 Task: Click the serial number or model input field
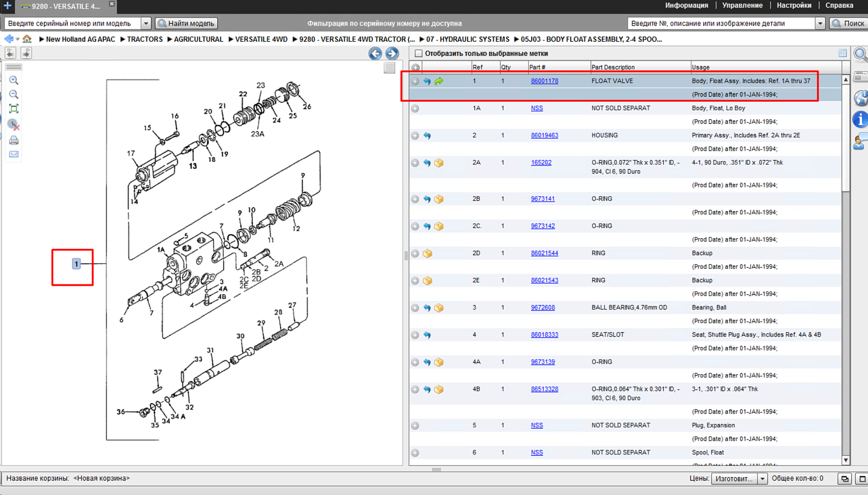[x=73, y=24]
